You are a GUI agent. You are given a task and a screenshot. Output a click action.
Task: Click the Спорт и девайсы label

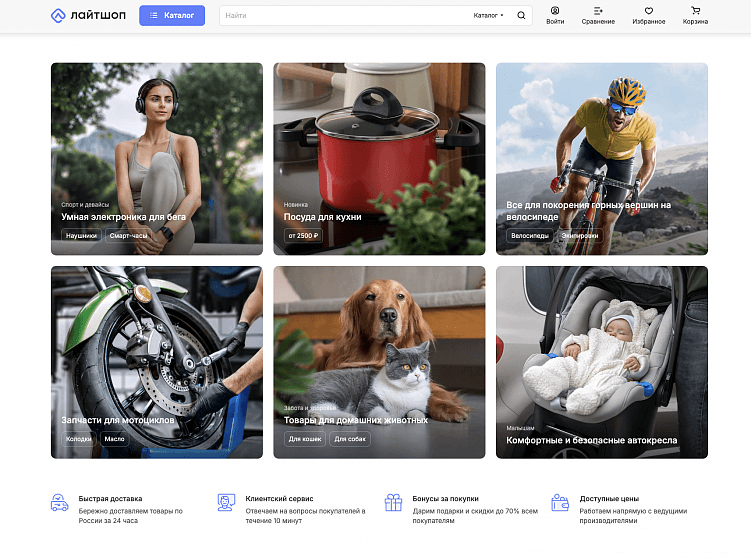[x=85, y=205]
